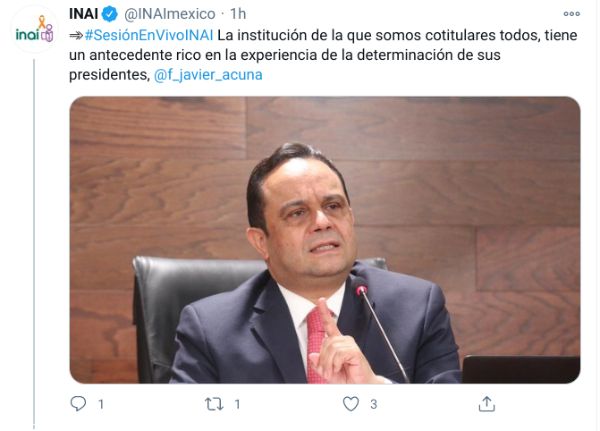The width and height of the screenshot is (600, 431).
Task: Visit the @f_javier_acuna mention
Action: tap(208, 75)
